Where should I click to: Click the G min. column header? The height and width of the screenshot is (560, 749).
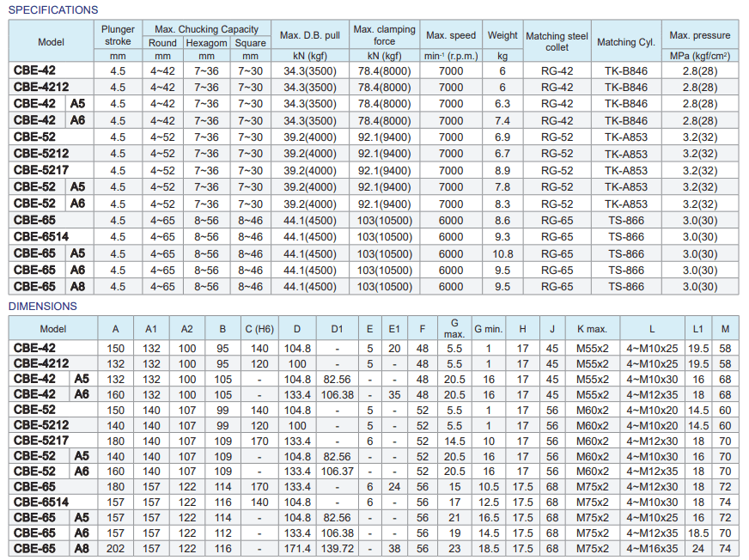pyautogui.click(x=488, y=329)
